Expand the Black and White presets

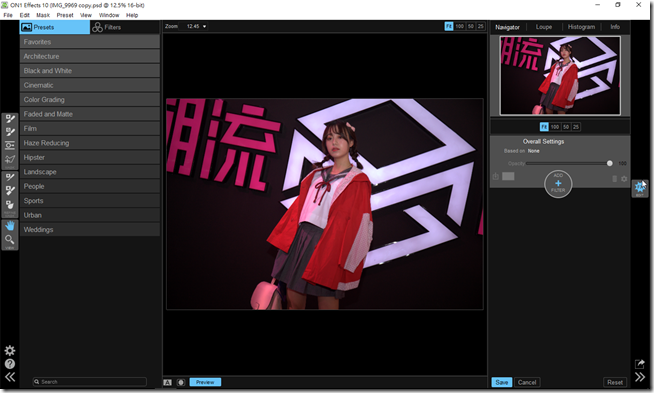(90, 71)
